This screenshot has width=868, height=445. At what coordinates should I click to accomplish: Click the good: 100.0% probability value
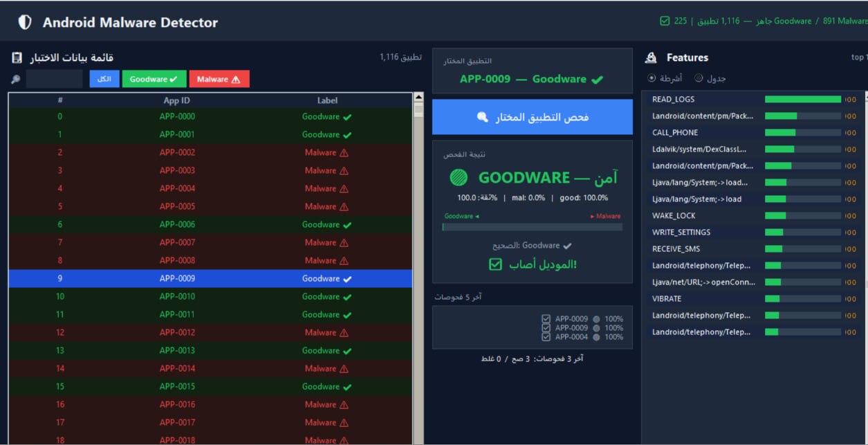(x=584, y=198)
